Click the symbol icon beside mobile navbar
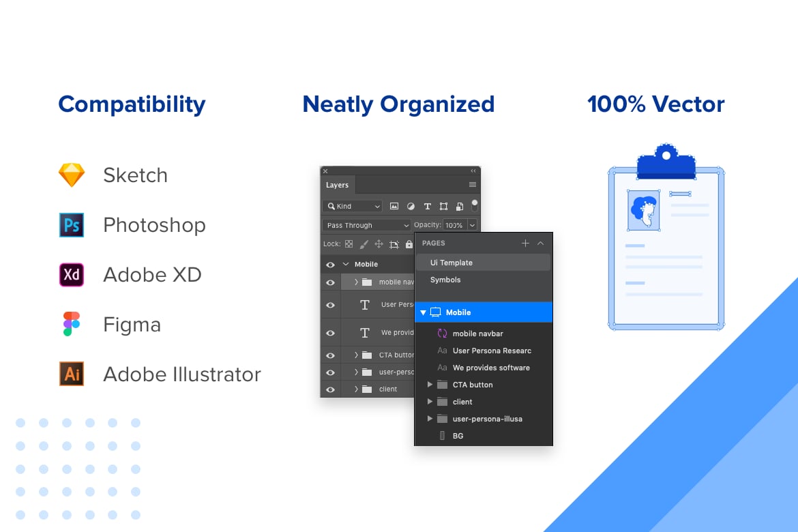 (x=442, y=334)
